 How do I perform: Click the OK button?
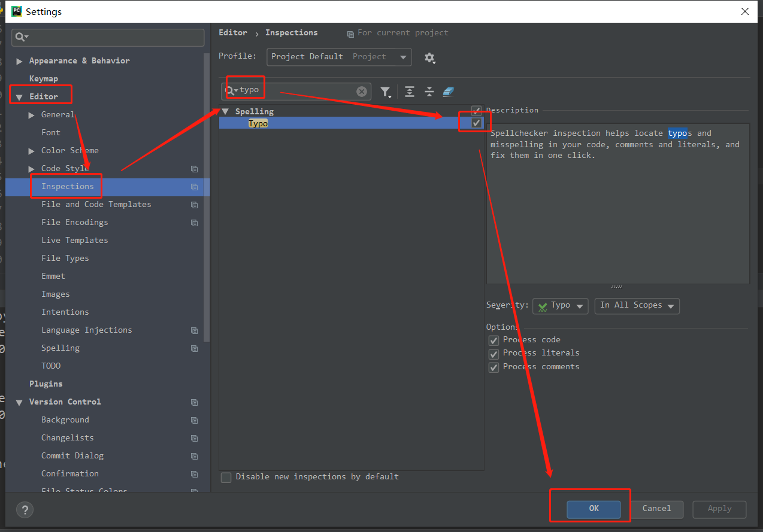pos(594,509)
